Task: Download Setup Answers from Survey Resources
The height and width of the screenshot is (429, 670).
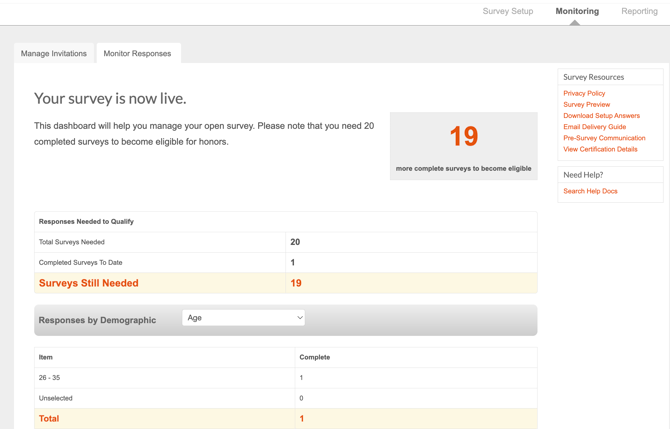Action: coord(601,116)
